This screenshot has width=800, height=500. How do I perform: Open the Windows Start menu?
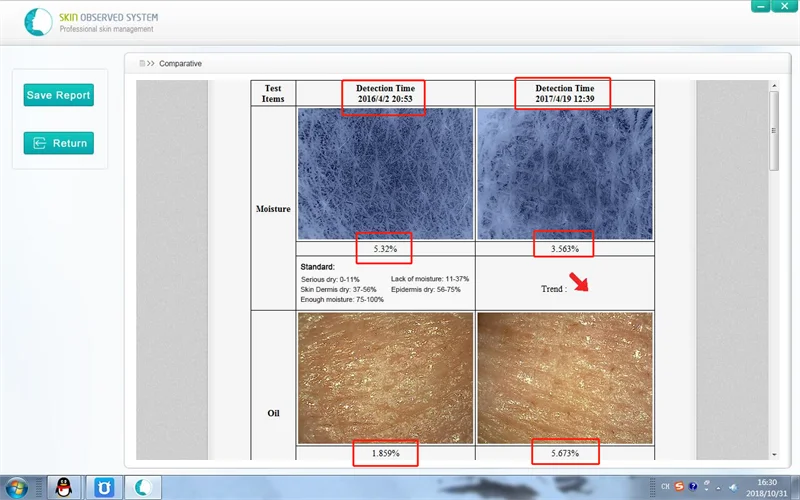pyautogui.click(x=17, y=485)
